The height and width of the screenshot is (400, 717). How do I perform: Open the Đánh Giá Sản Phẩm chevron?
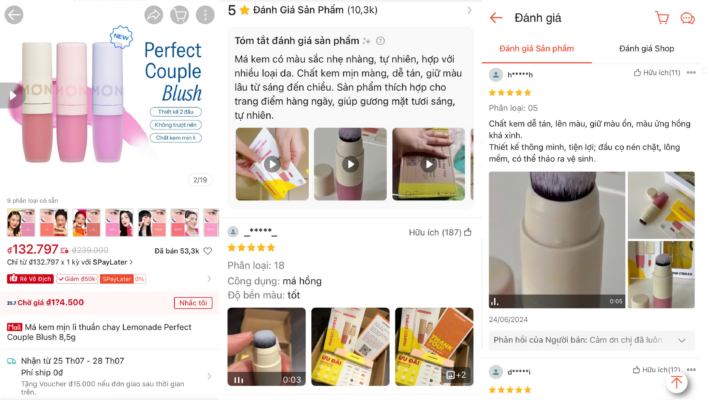tap(469, 10)
